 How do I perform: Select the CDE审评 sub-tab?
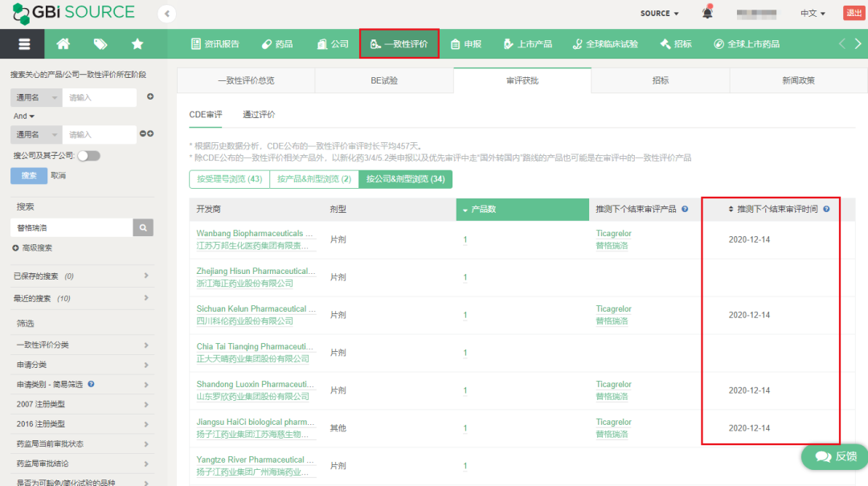pos(206,115)
